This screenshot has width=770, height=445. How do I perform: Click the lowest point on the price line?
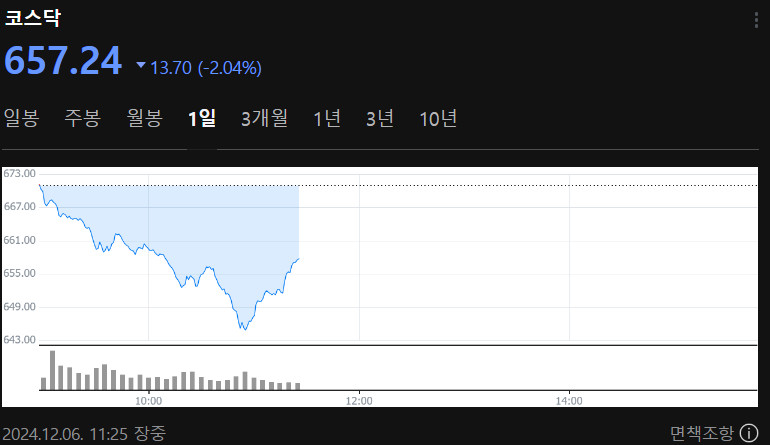pos(243,329)
